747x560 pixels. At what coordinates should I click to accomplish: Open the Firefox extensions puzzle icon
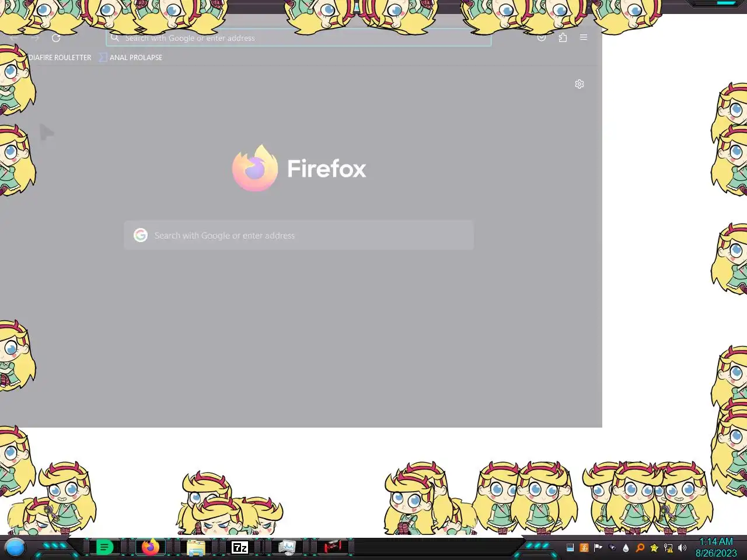point(563,37)
